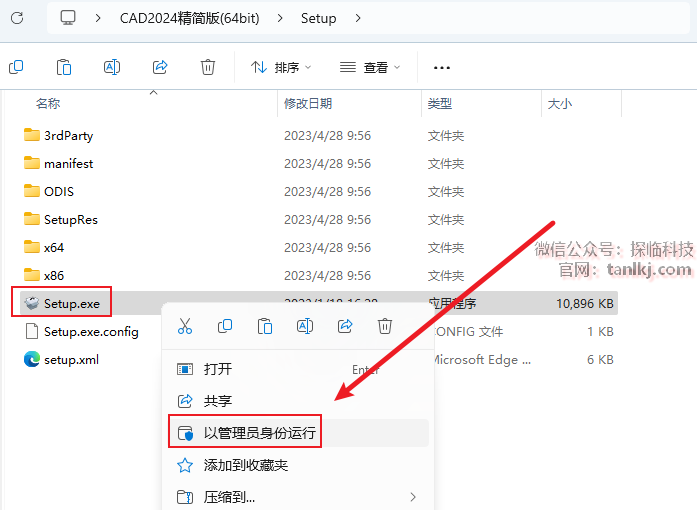The image size is (697, 510).
Task: Click the 3rdParty row date 2023/4/28 9:56
Action: tap(328, 136)
